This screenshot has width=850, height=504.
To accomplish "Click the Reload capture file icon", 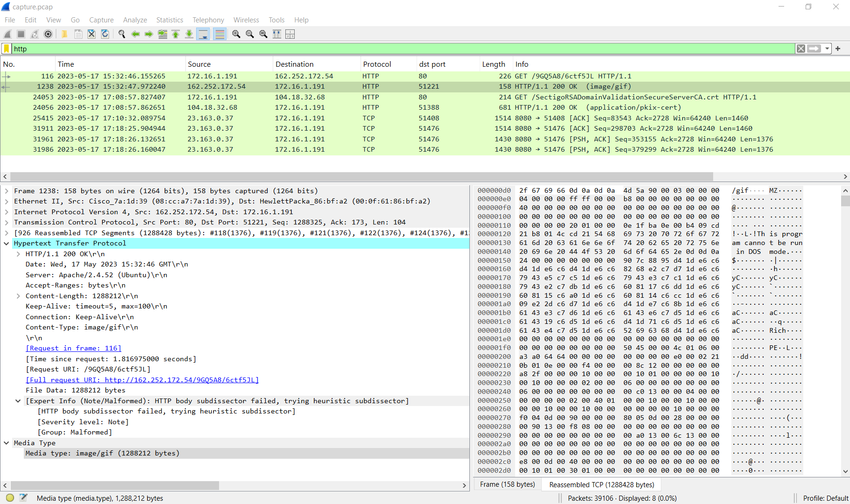I will click(105, 34).
